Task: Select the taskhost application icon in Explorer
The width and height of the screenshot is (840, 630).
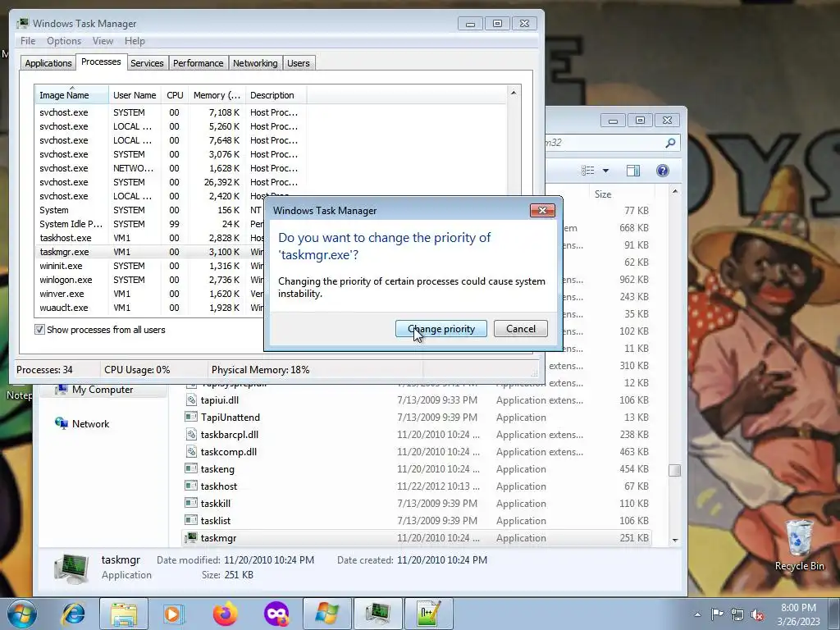Action: (191, 486)
